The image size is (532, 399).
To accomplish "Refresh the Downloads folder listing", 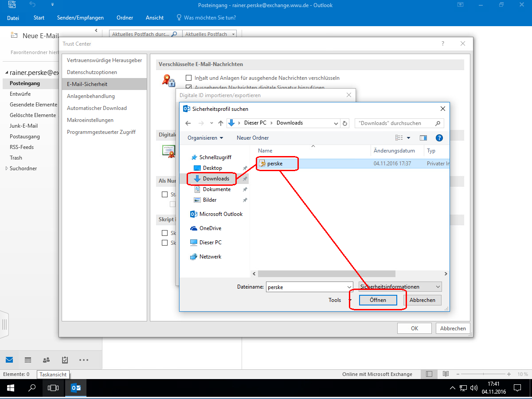I will tap(345, 123).
